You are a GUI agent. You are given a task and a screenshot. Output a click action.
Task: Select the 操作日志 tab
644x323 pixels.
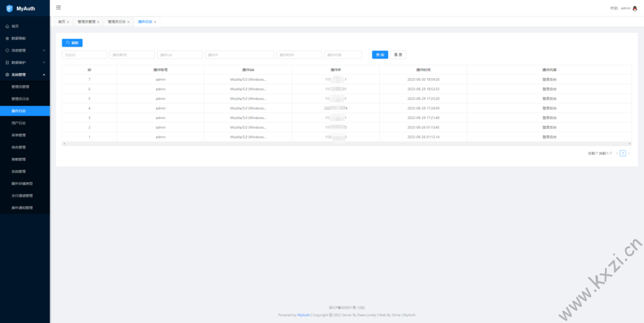[x=145, y=22]
